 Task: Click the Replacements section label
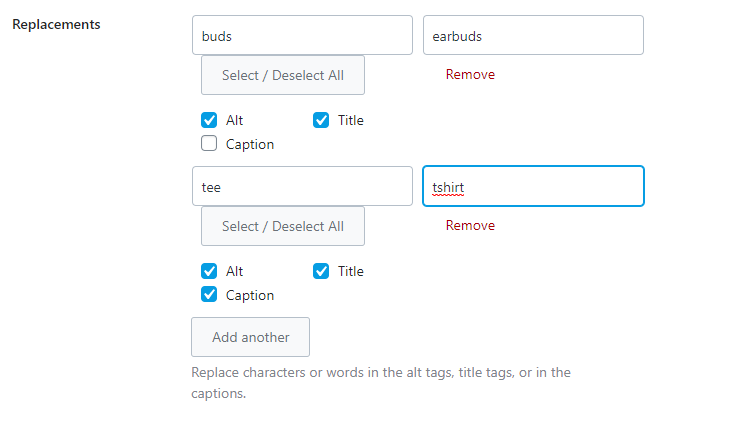coord(56,25)
